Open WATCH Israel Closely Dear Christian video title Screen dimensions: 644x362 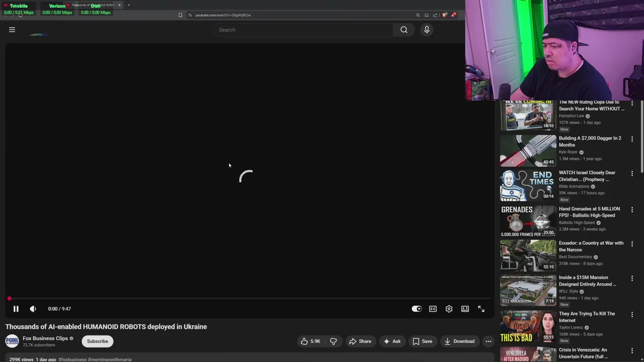click(x=587, y=176)
